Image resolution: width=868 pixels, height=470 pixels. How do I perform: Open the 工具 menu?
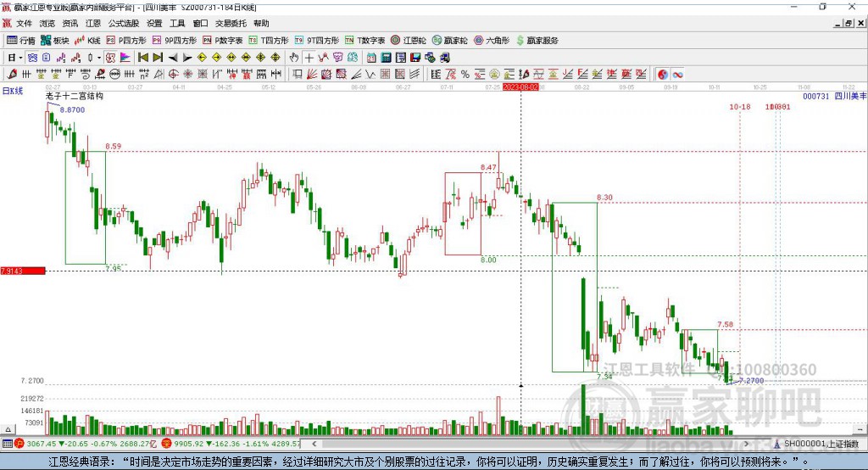[177, 23]
